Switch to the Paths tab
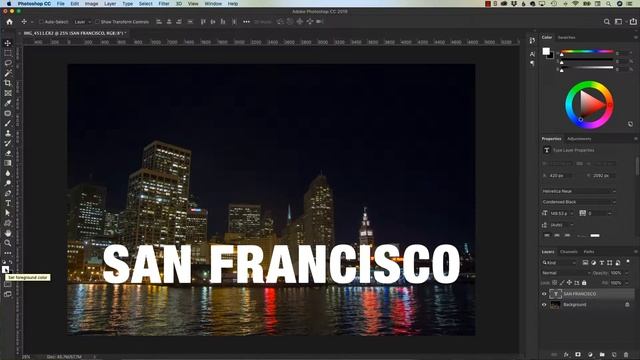Screen dimensions: 640x360 (x=589, y=251)
